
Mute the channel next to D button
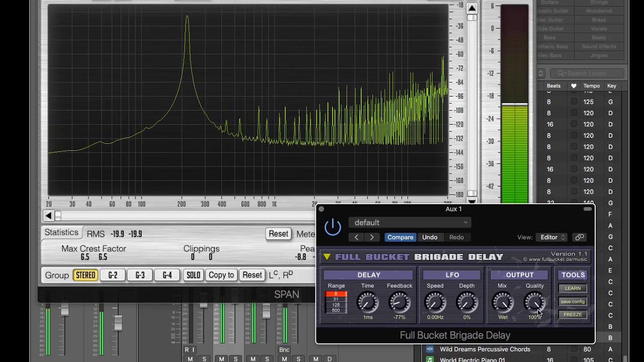316,359
